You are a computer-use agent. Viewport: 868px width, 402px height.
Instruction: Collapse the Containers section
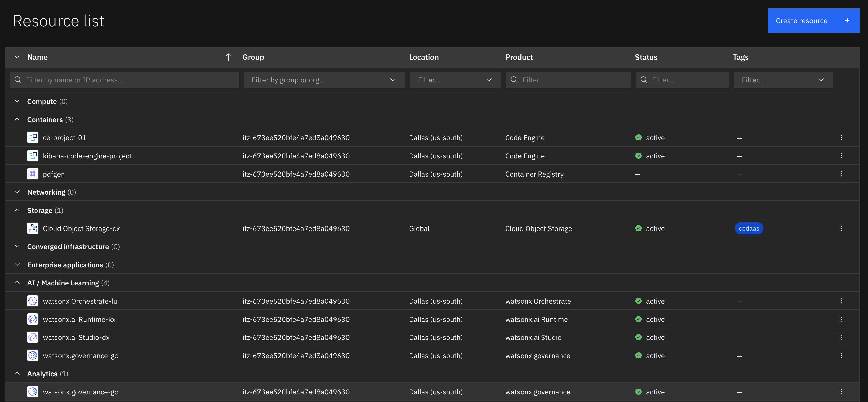pyautogui.click(x=17, y=119)
